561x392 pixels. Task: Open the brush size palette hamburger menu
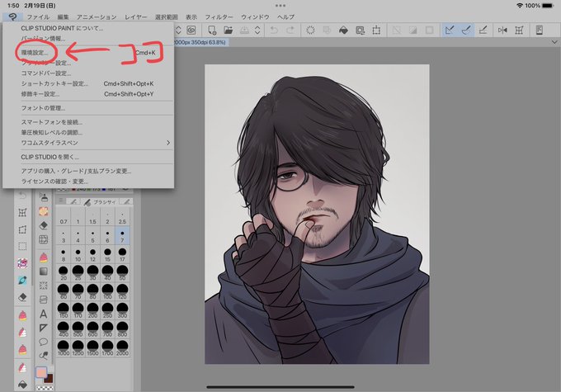pyautogui.click(x=61, y=201)
